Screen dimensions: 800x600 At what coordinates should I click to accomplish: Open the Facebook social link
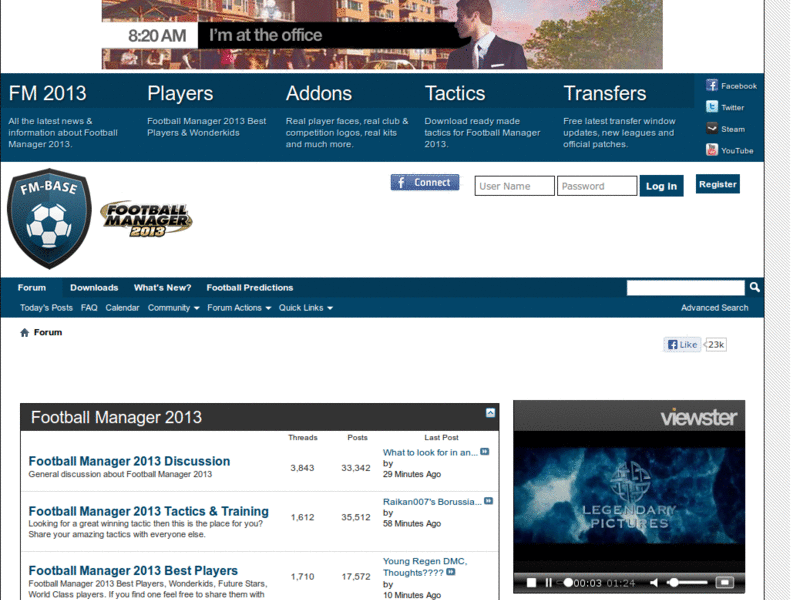pos(731,85)
